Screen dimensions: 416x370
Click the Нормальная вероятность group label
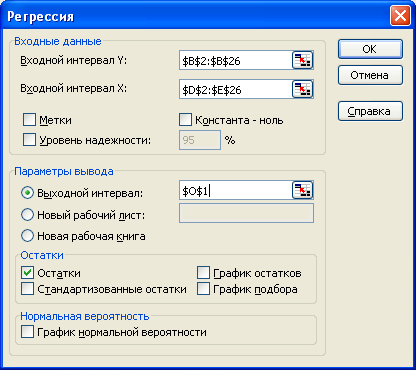pyautogui.click(x=85, y=316)
